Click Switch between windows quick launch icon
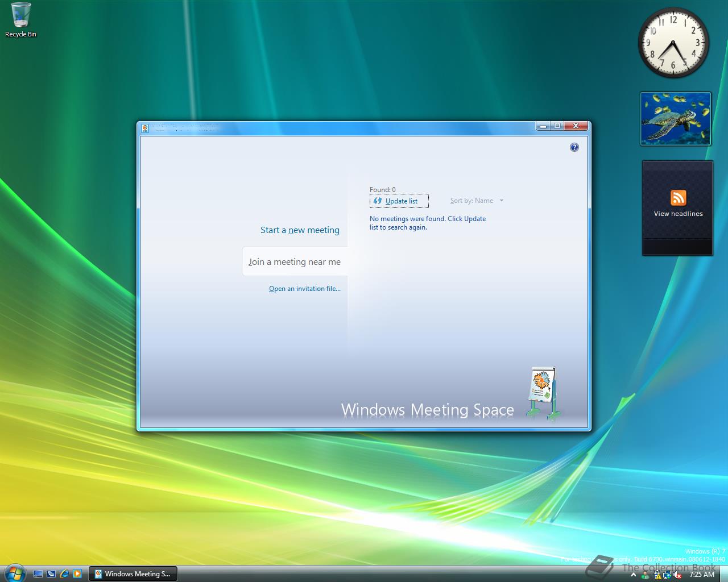728x582 pixels. (x=51, y=574)
